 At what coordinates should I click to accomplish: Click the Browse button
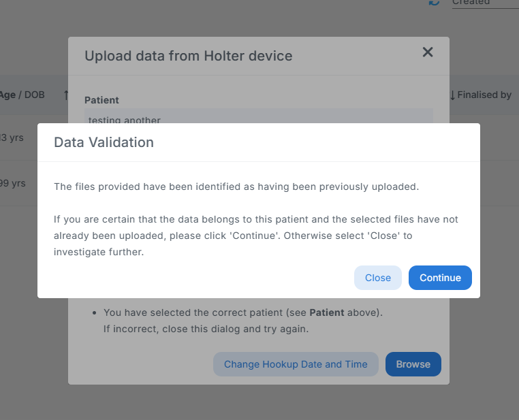[x=413, y=364]
